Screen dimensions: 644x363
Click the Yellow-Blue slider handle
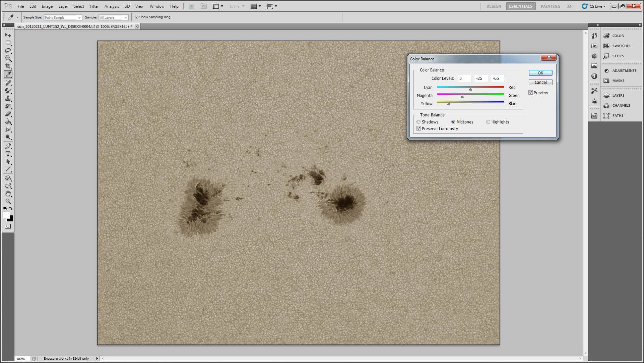coord(449,104)
